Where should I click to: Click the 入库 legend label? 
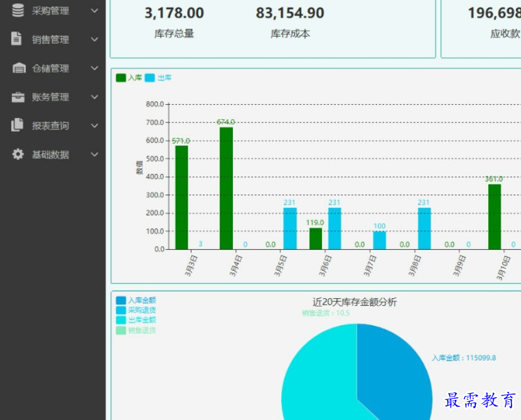tap(135, 78)
